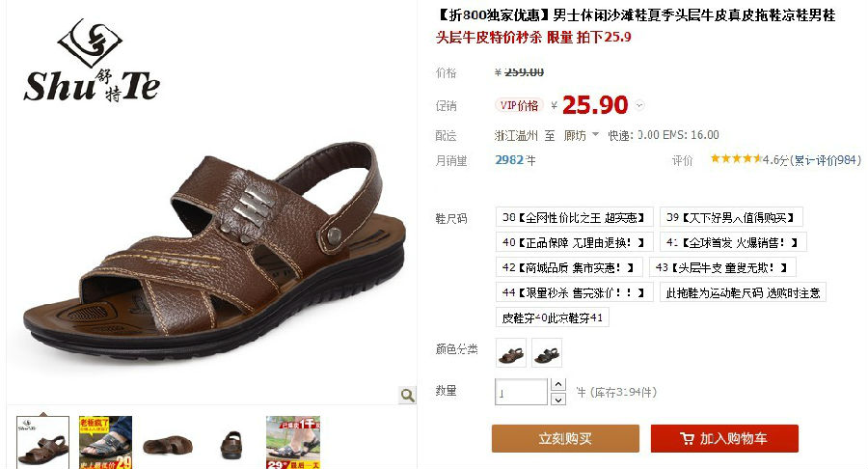Click the 加入购物车 add to cart button
The image size is (868, 469).
(724, 438)
